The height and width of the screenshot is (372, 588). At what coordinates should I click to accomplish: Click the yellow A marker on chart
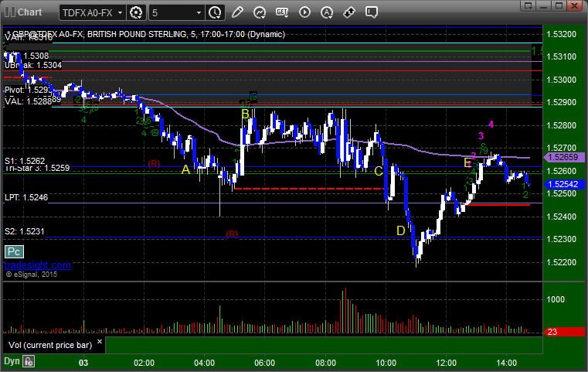(185, 169)
